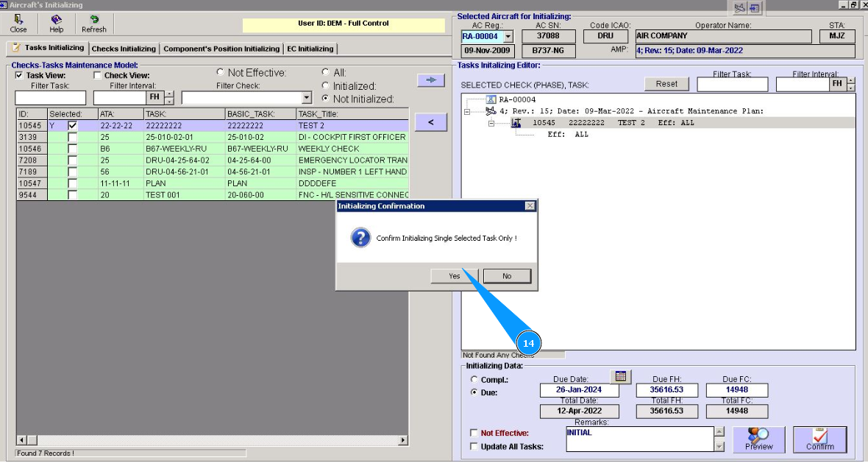Select the Compl. radio button
This screenshot has height=466, width=868.
coord(474,380)
